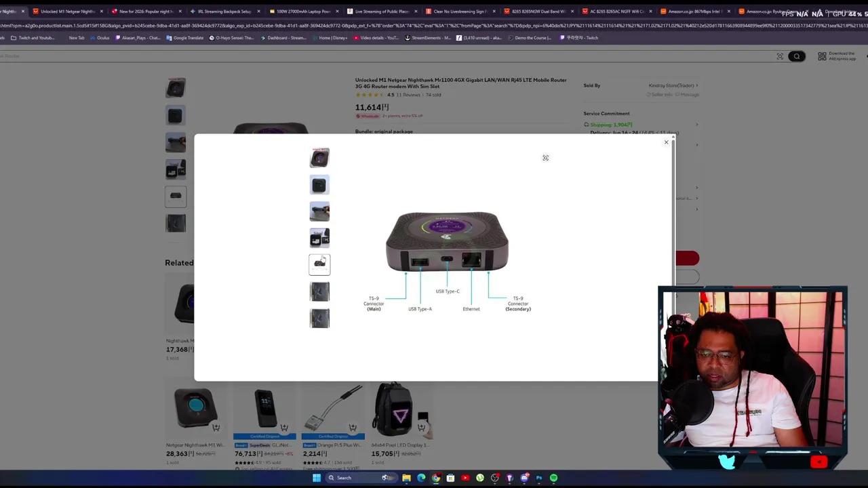Click the 11 Reviews link
Screen dimensions: 868x488
tap(408, 95)
